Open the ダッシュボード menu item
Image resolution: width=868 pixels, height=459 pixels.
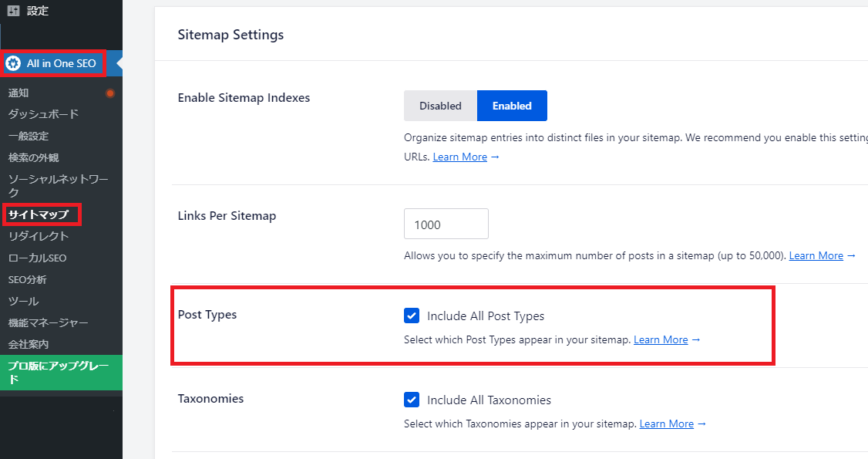[x=43, y=114]
